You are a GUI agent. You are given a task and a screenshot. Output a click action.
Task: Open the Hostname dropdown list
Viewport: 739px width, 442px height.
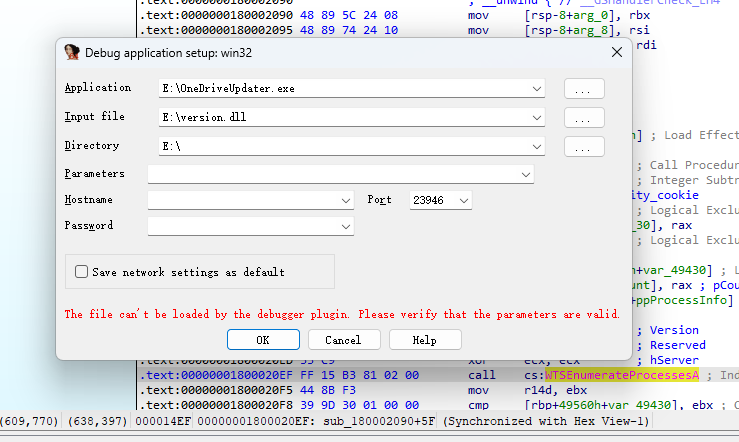[x=346, y=201]
